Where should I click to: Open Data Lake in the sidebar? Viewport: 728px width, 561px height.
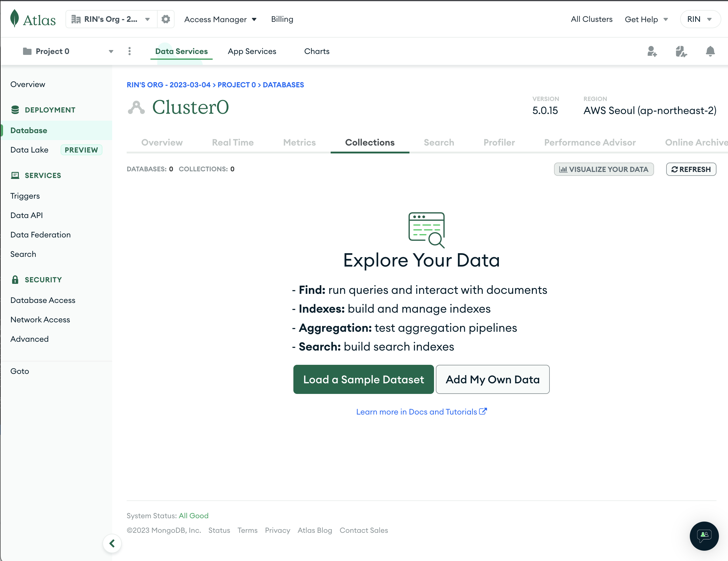29,150
